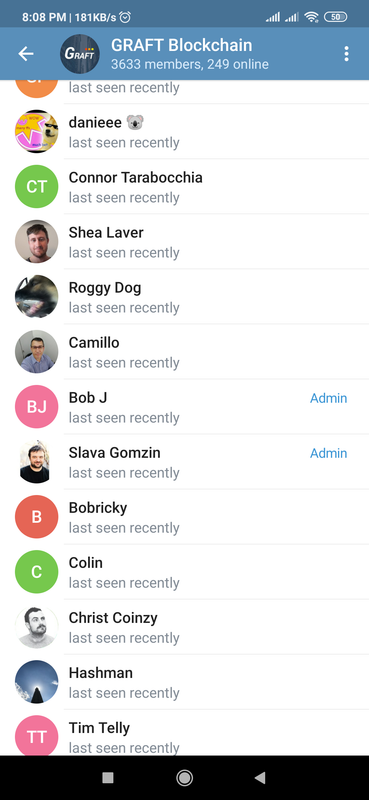
Task: Tap the Android home circle button
Action: click(x=184, y=778)
